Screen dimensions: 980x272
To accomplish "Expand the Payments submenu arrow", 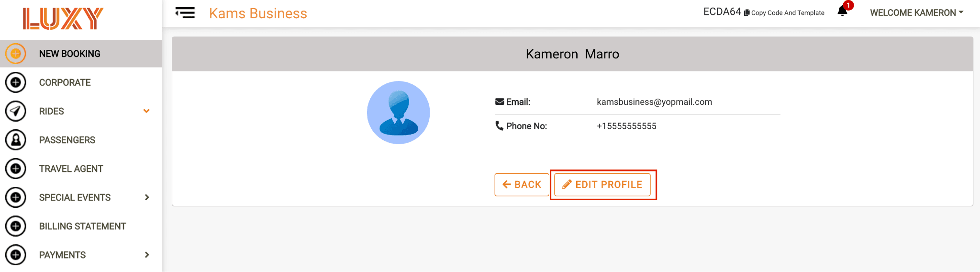I will pyautogui.click(x=147, y=255).
